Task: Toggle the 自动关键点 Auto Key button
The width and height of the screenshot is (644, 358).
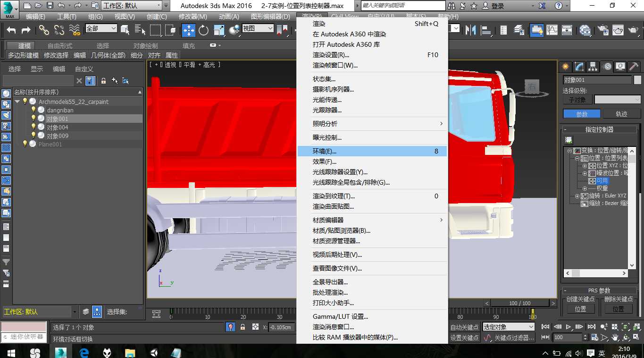Action: tap(465, 327)
